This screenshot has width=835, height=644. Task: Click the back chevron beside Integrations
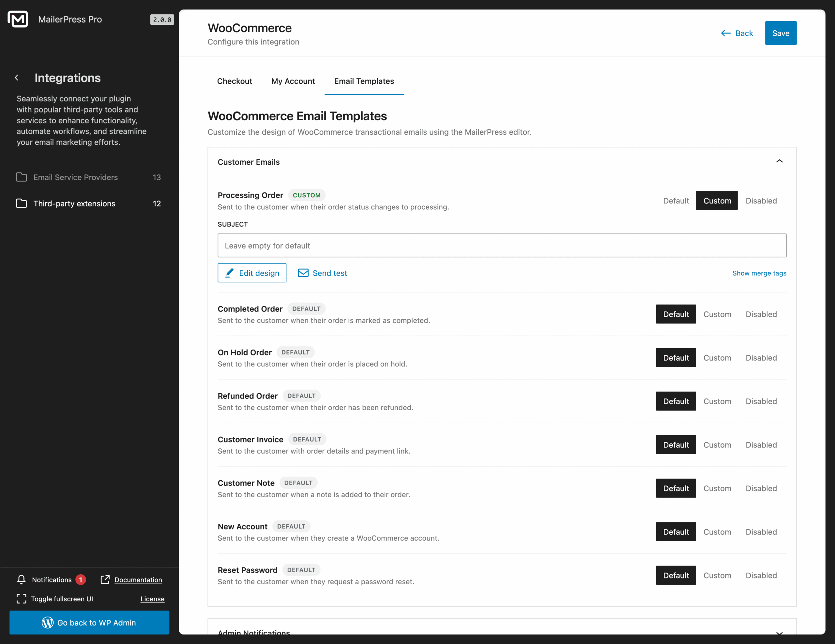click(x=16, y=78)
